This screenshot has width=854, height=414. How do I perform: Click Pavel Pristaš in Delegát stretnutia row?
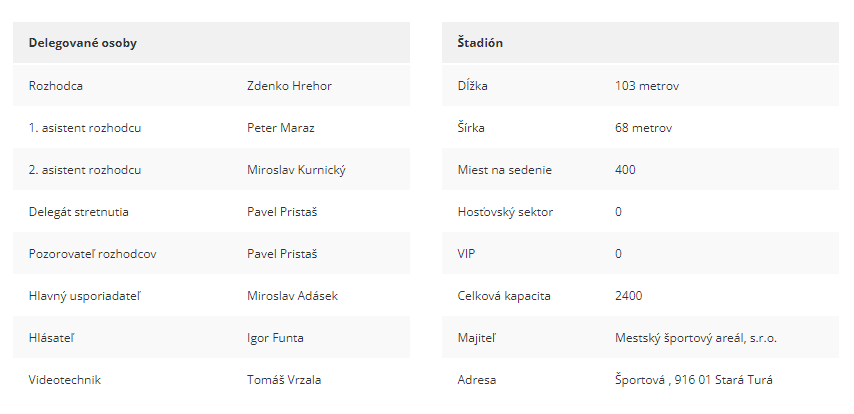pos(282,212)
